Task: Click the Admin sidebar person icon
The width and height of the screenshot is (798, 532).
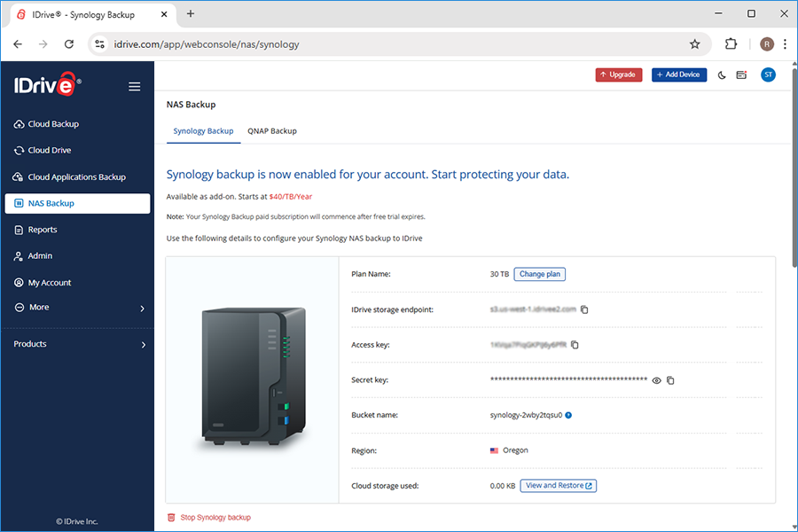Action: coord(19,256)
